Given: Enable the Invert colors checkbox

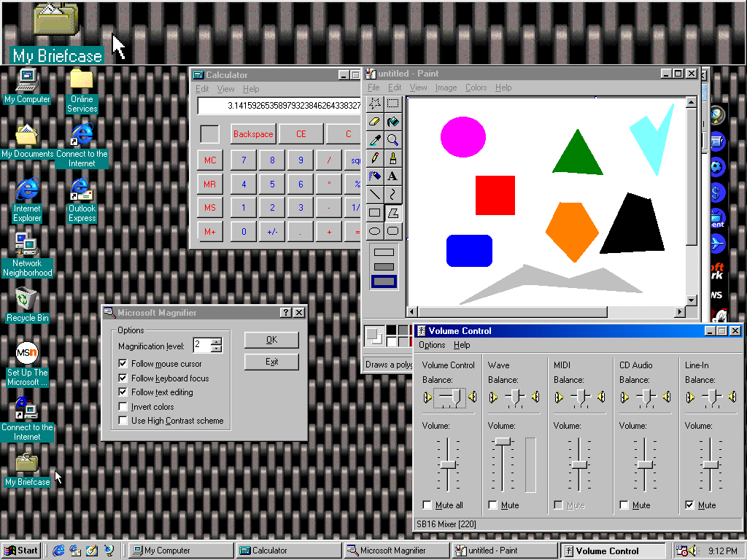Looking at the screenshot, I should 123,407.
